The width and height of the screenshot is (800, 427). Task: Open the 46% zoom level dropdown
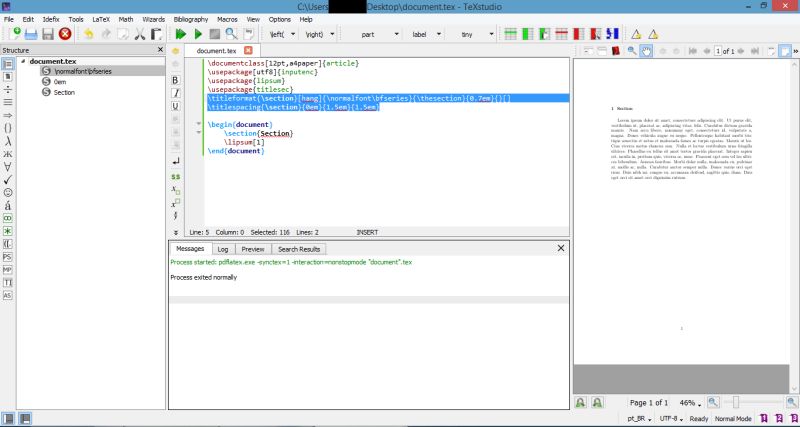[690, 403]
